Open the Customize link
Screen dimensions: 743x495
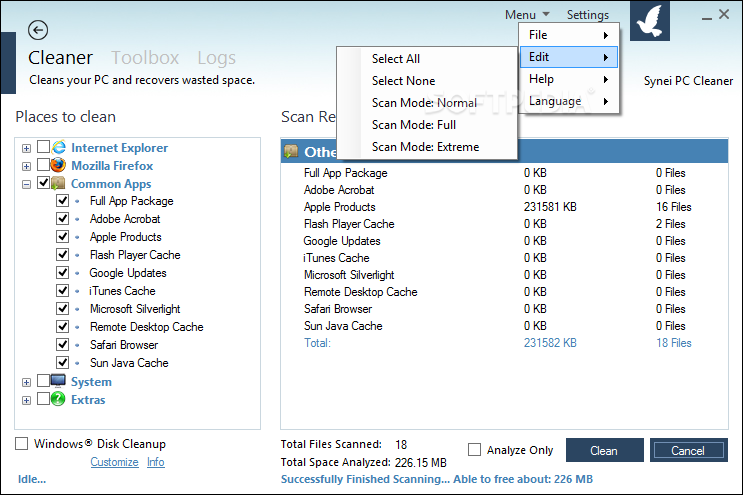pos(114,462)
